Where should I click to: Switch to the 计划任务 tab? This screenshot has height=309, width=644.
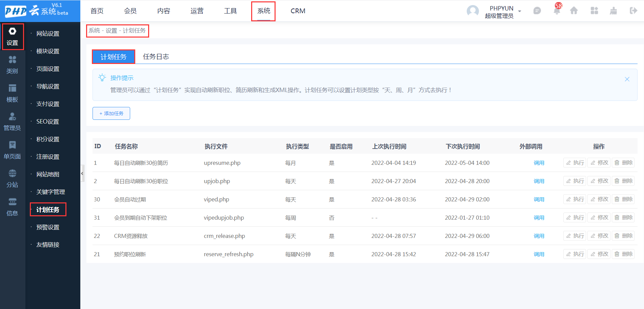(x=114, y=57)
